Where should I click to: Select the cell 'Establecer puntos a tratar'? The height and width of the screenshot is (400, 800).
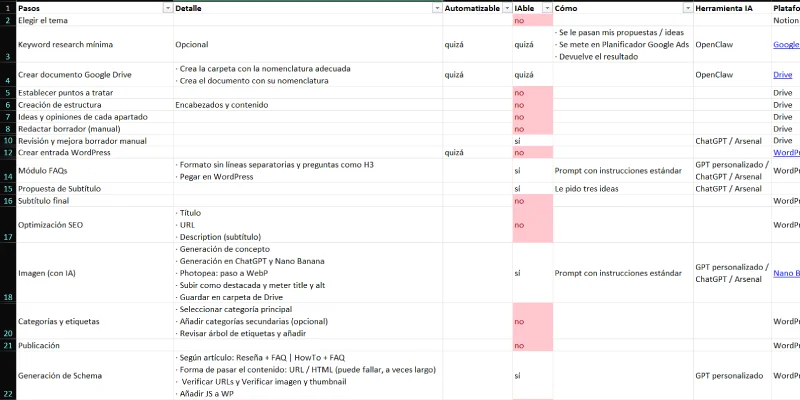[95, 93]
